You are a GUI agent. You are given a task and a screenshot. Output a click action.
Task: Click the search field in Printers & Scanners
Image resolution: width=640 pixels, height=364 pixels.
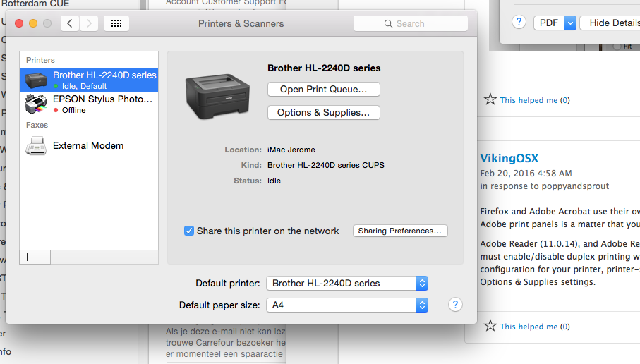[x=410, y=24]
